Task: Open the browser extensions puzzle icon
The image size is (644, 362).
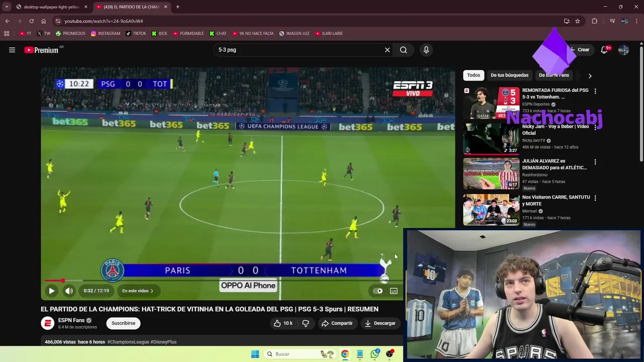Action: (595, 21)
